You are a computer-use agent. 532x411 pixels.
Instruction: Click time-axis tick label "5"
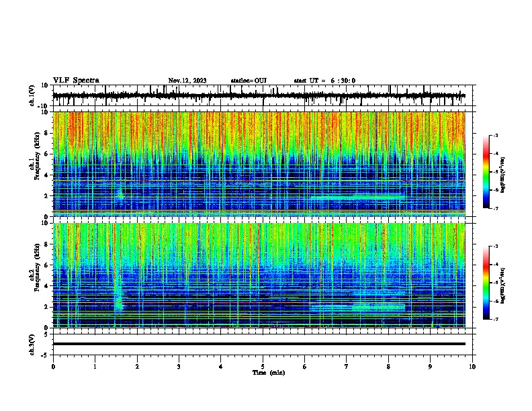pos(263,367)
